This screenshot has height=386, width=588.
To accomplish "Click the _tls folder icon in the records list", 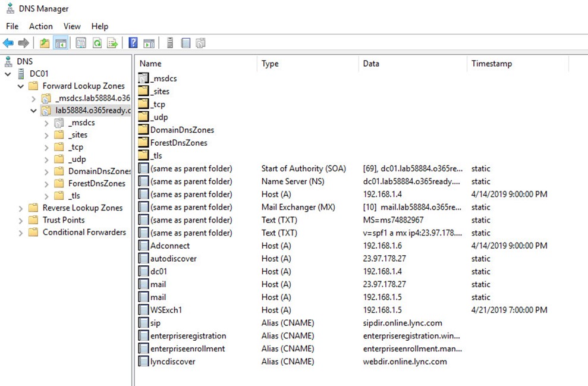I will (x=143, y=155).
